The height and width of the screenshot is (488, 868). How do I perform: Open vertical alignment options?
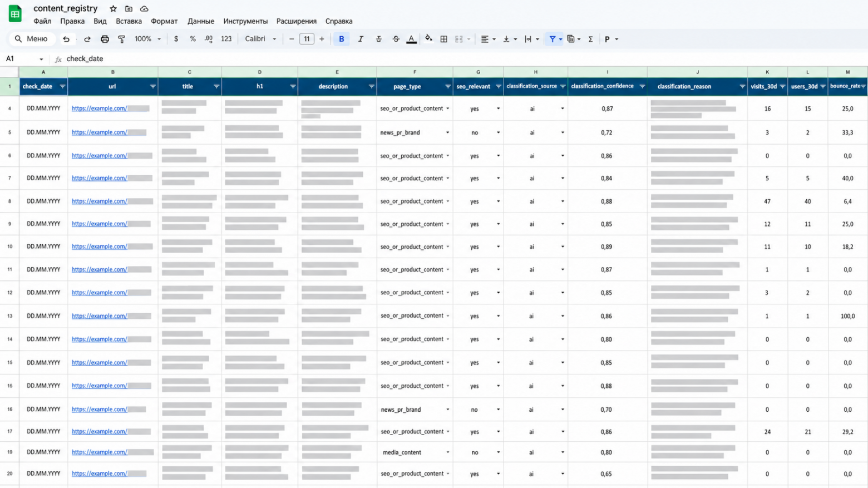pos(509,39)
